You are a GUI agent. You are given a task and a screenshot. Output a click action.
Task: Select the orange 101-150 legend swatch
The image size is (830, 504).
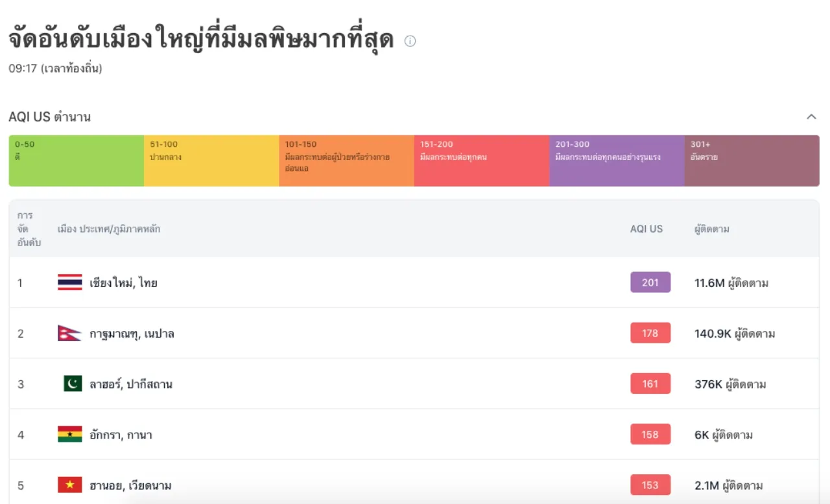tap(346, 161)
